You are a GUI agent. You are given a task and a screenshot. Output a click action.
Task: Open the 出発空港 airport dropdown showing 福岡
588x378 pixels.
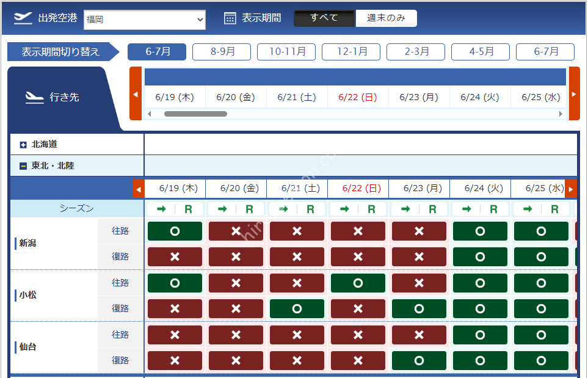tap(144, 20)
